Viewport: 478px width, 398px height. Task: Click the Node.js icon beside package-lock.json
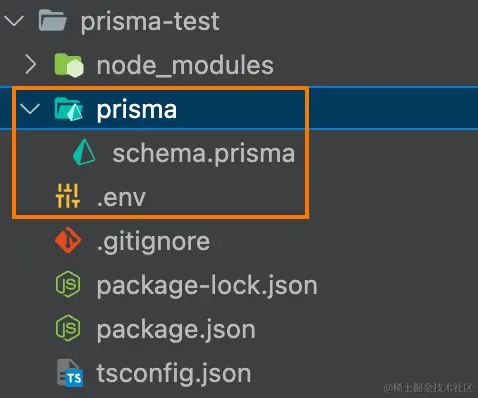point(68,284)
